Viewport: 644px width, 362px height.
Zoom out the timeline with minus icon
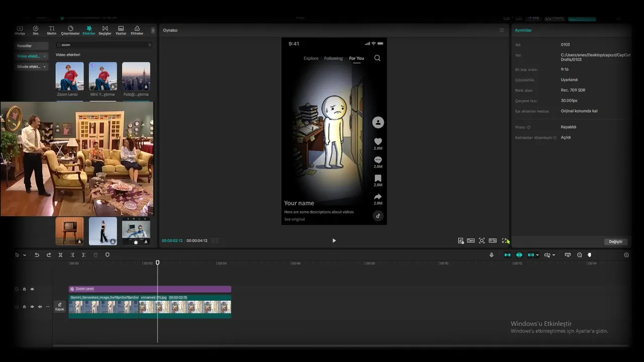(x=580, y=255)
